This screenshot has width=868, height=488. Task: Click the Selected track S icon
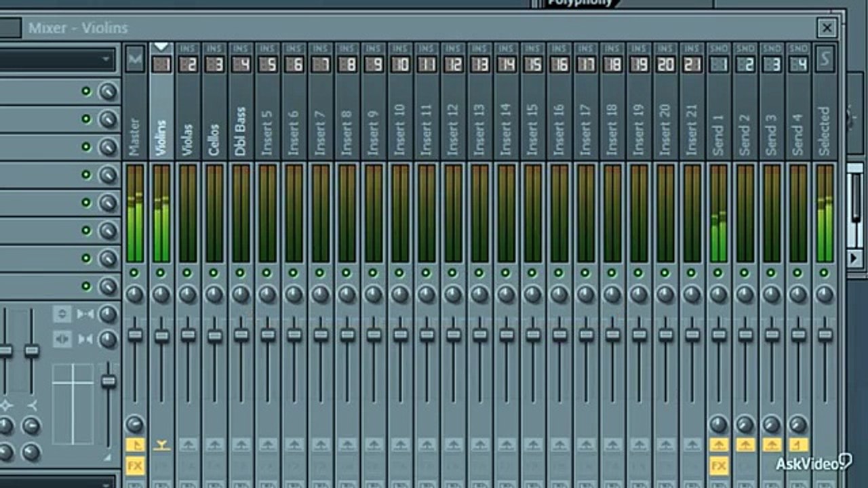pos(825,58)
